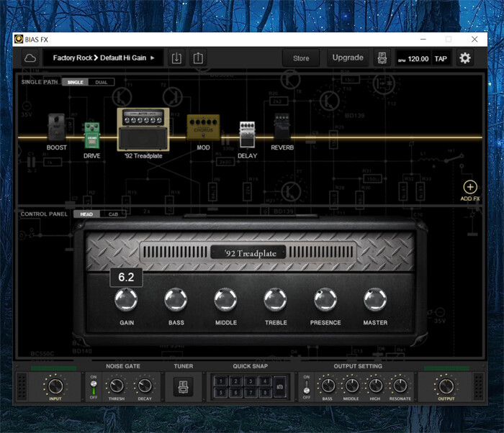The height and width of the screenshot is (433, 504).
Task: Select Quick Snap slot 4
Action: [x=265, y=381]
